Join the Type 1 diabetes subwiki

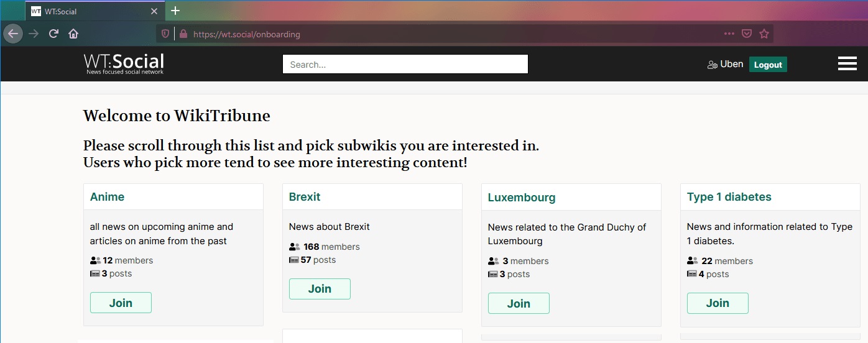tap(718, 303)
